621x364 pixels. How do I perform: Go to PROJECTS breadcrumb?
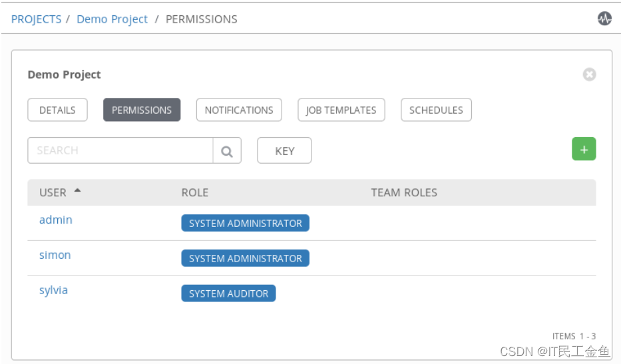(37, 19)
